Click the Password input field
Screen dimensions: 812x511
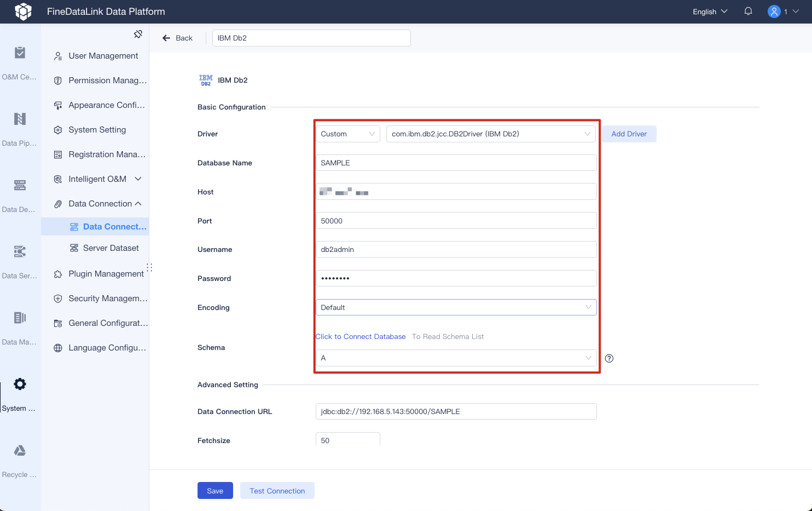click(456, 278)
